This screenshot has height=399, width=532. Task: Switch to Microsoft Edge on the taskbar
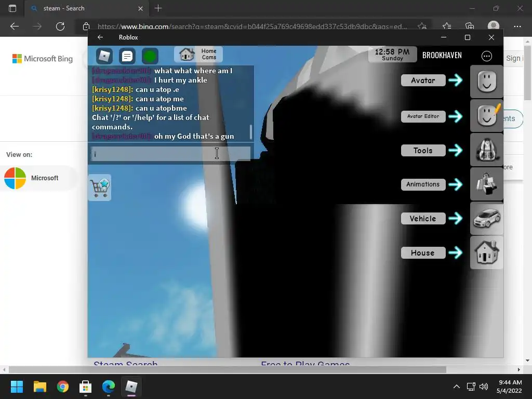109,387
